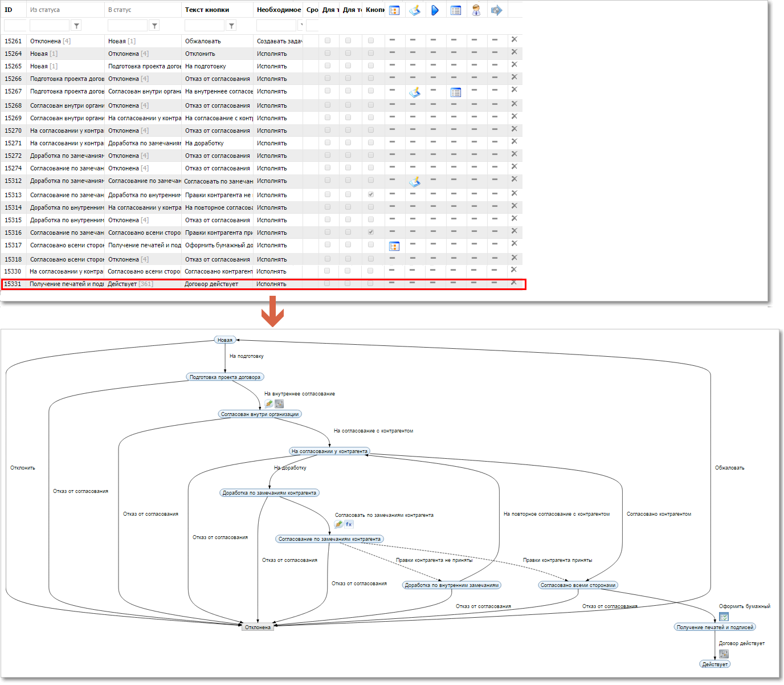Check the 'Кнопк' checkbox in row 15267
This screenshot has height=685, width=784.
(371, 91)
